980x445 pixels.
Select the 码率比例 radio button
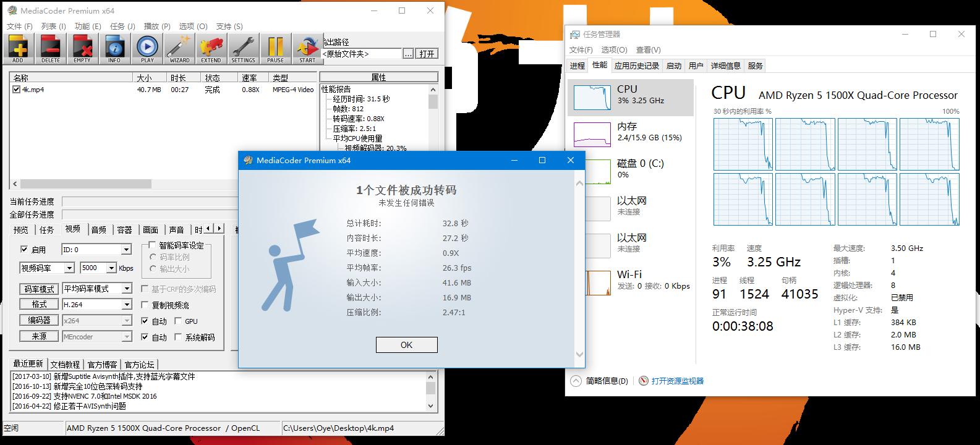153,257
